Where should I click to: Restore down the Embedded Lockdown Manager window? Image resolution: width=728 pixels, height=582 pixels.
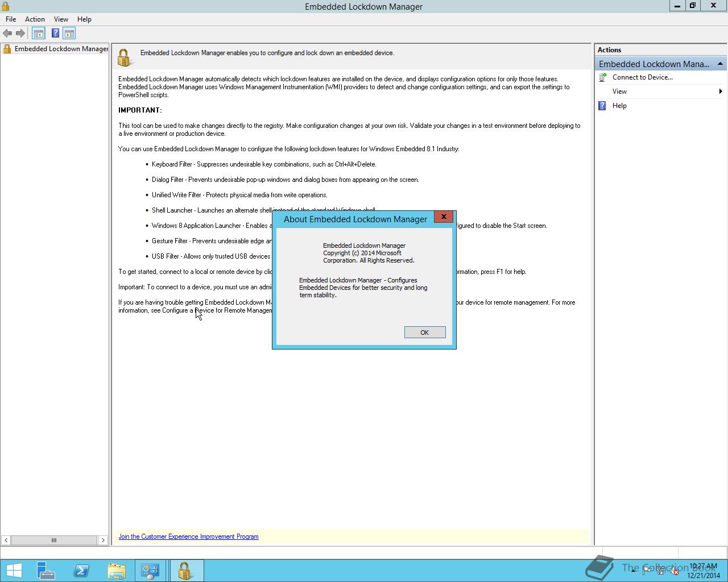click(x=693, y=6)
